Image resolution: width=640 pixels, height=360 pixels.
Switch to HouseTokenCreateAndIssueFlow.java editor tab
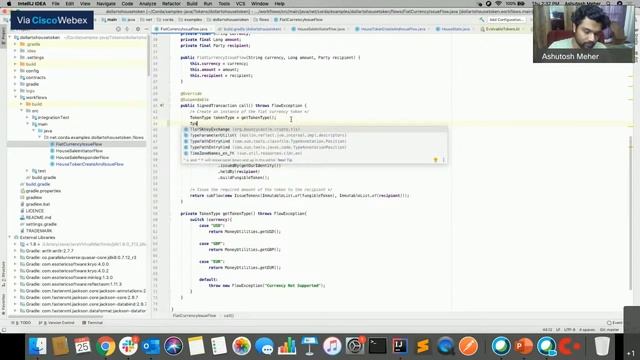392,29
